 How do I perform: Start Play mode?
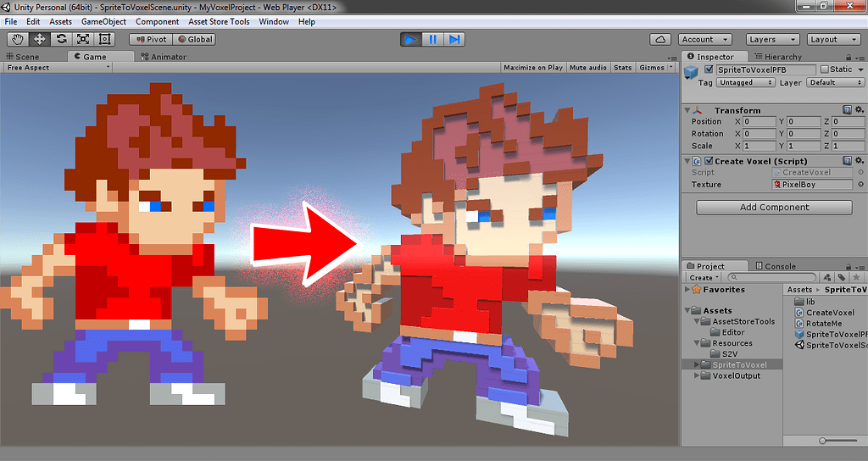pyautogui.click(x=411, y=39)
